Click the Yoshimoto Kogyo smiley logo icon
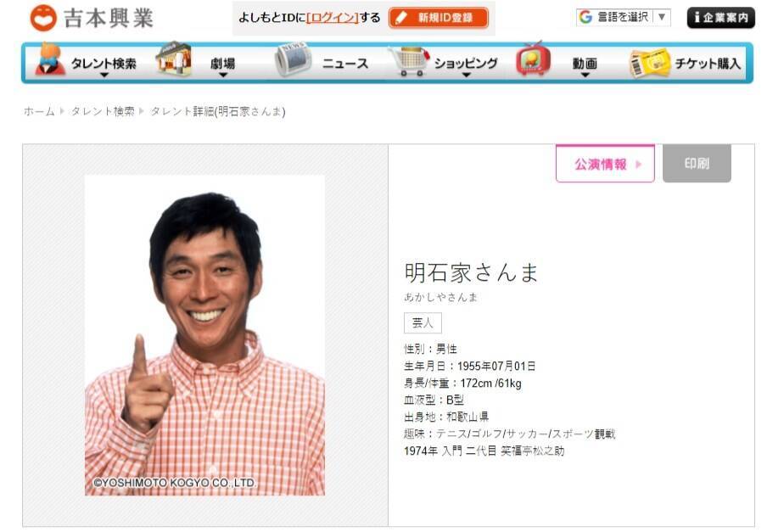The height and width of the screenshot is (532, 767). click(43, 18)
